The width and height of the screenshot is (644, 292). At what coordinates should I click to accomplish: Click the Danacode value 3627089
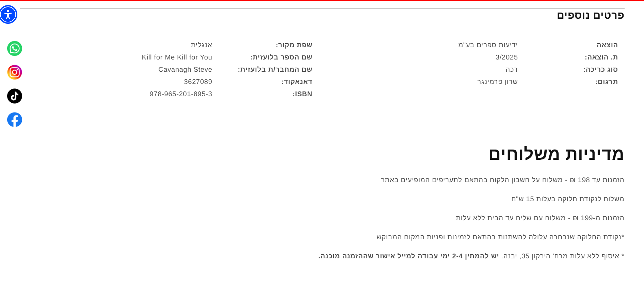tap(198, 82)
